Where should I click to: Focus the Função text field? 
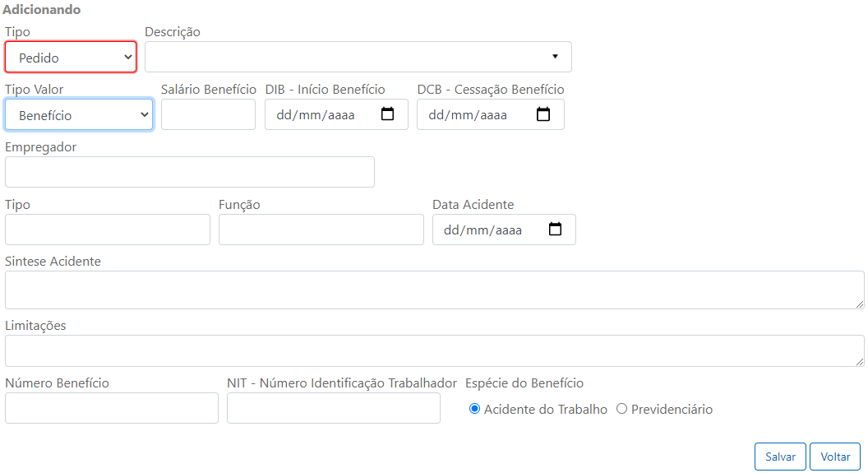point(321,230)
